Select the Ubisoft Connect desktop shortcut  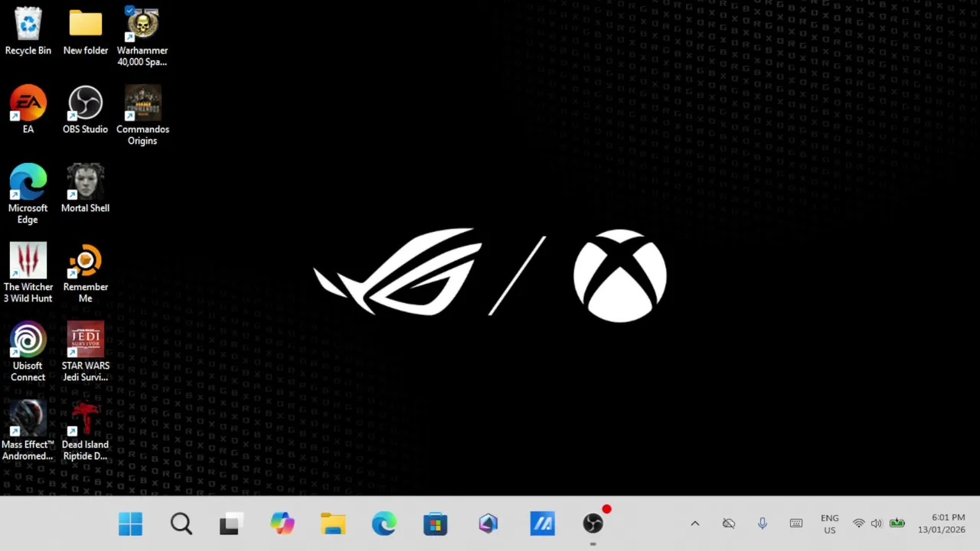(x=28, y=351)
